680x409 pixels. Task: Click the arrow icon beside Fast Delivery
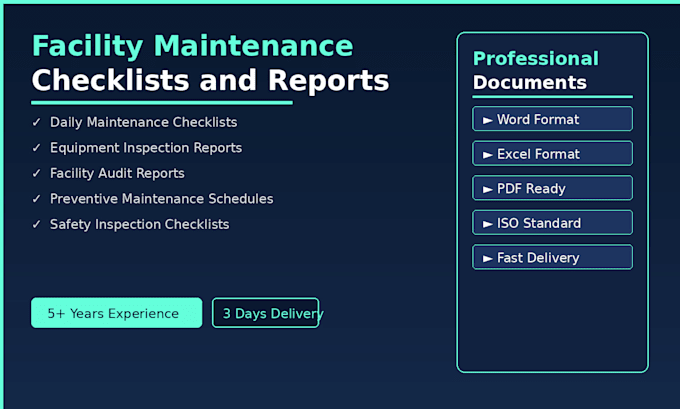487,259
